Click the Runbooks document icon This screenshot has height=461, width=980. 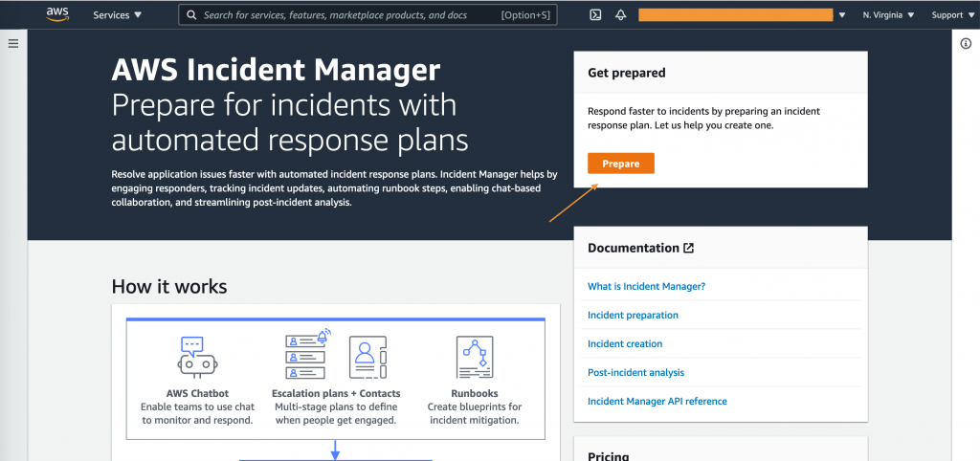pyautogui.click(x=475, y=358)
